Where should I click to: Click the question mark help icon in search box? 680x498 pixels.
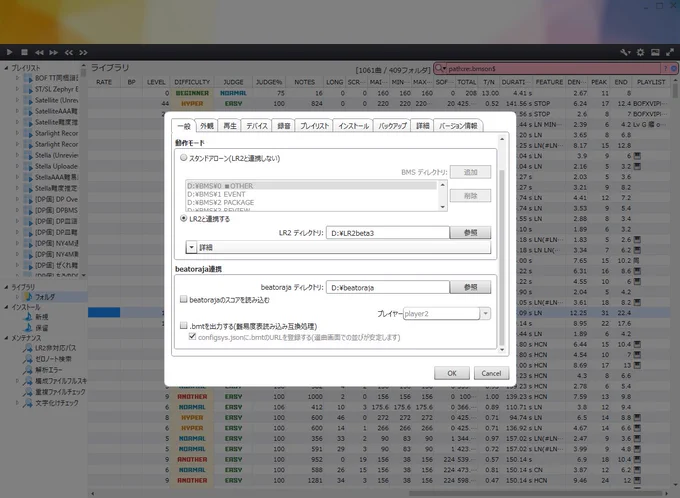(665, 69)
